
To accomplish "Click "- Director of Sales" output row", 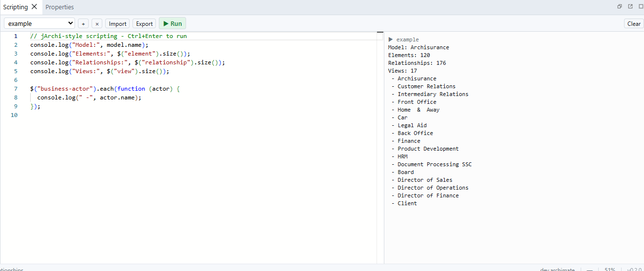I will coord(422,180).
